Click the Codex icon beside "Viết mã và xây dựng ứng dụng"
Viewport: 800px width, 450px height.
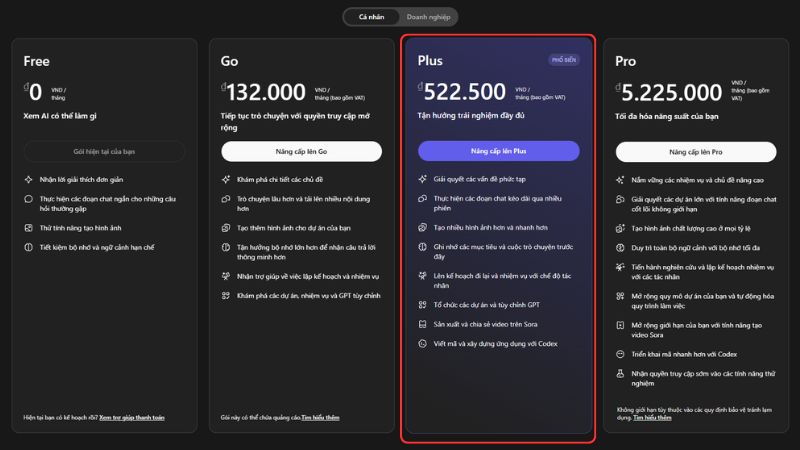coord(424,344)
